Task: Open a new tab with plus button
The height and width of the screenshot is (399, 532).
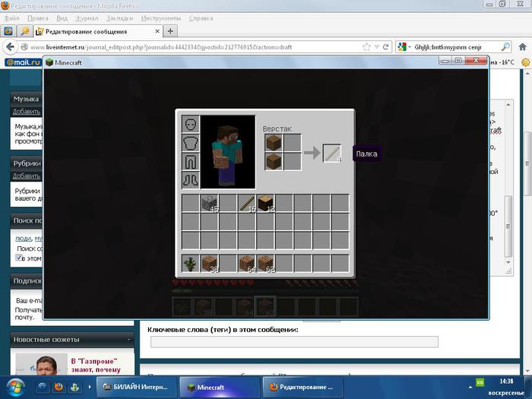Action: 170,31
